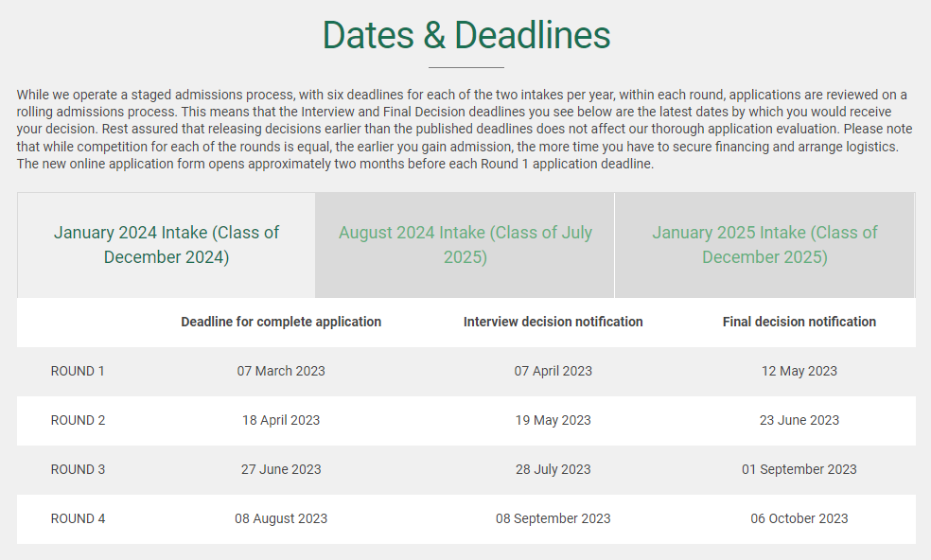Click the 07 March 2023 deadline cell

[281, 371]
